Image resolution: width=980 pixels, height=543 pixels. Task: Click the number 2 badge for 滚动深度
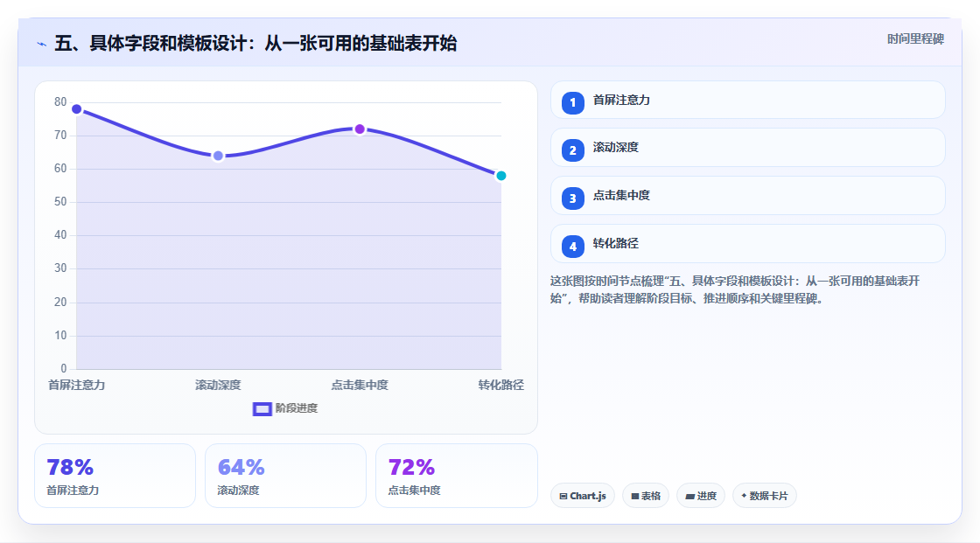[x=572, y=150]
